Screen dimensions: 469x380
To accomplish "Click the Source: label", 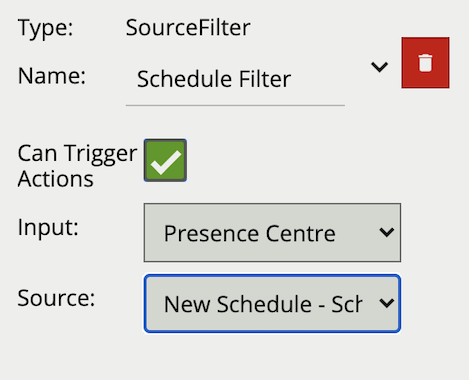I will [56, 298].
